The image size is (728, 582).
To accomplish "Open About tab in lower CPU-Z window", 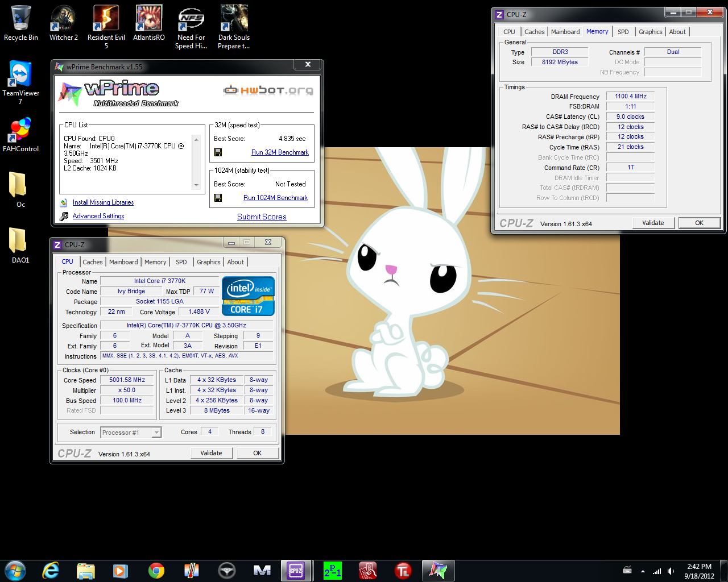I will pyautogui.click(x=235, y=262).
